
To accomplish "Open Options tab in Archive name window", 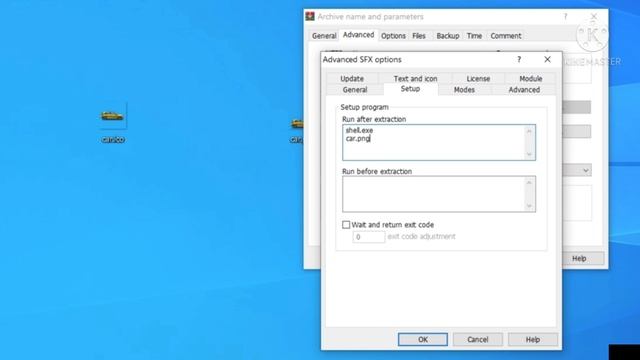I will pos(393,36).
